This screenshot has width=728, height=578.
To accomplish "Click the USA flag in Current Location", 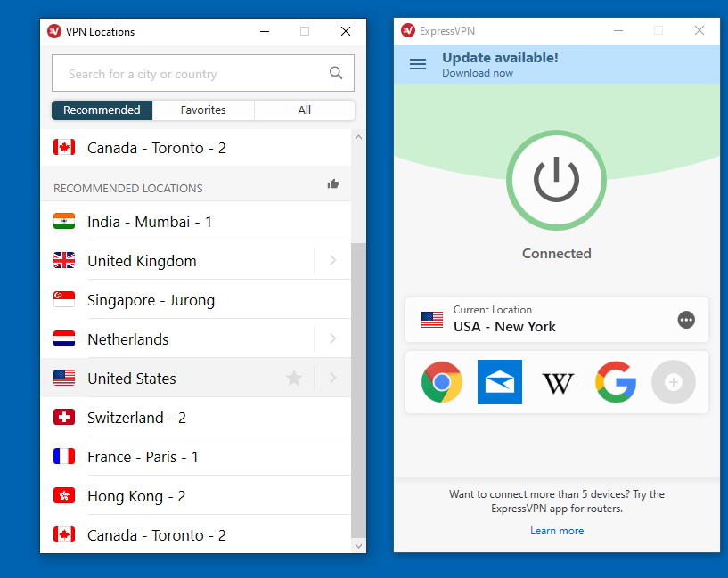I will pyautogui.click(x=432, y=320).
